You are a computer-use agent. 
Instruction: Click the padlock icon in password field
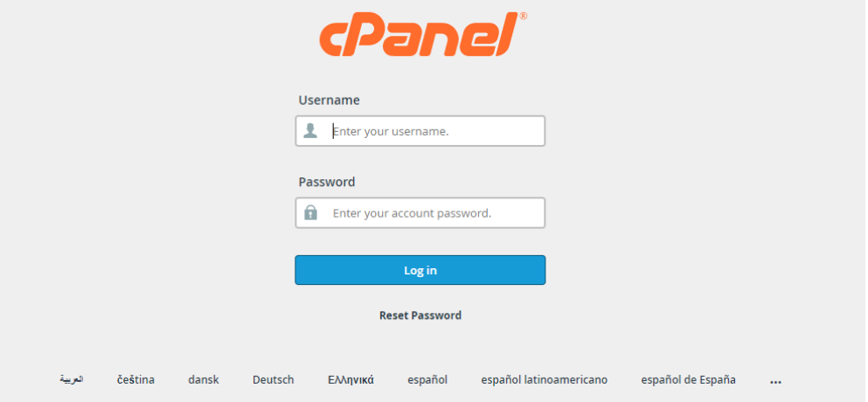tap(310, 212)
